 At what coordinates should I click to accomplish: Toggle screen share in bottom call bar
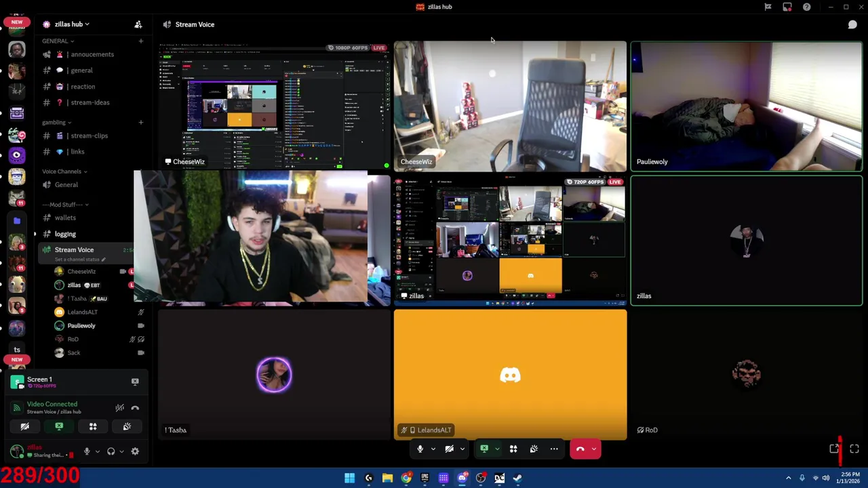click(484, 449)
